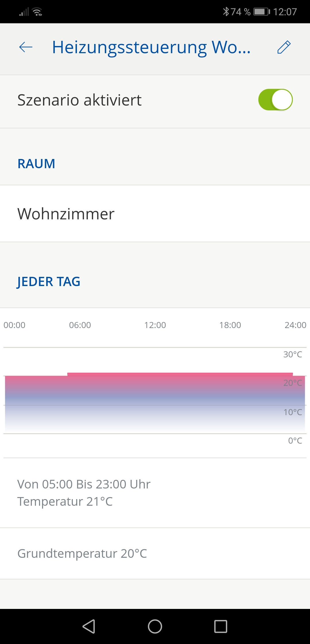Tap the temperature schedule graph
The width and height of the screenshot is (310, 644).
(x=155, y=402)
